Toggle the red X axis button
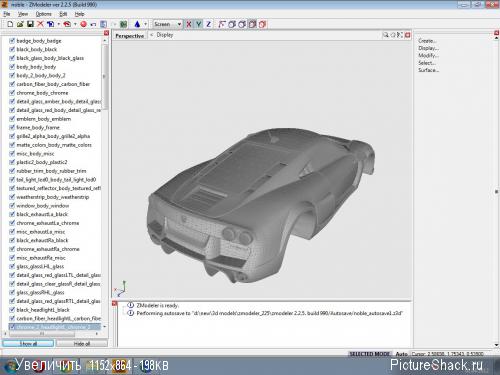This screenshot has width=500, height=375. [x=189, y=24]
